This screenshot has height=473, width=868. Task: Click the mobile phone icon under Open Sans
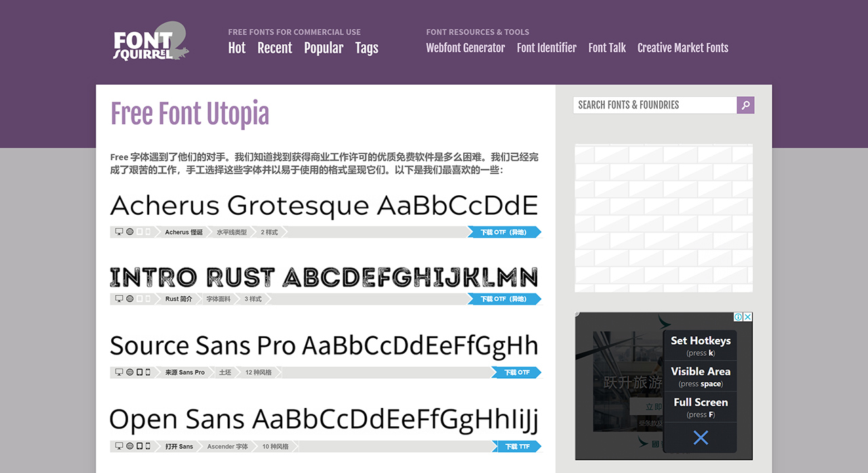148,446
